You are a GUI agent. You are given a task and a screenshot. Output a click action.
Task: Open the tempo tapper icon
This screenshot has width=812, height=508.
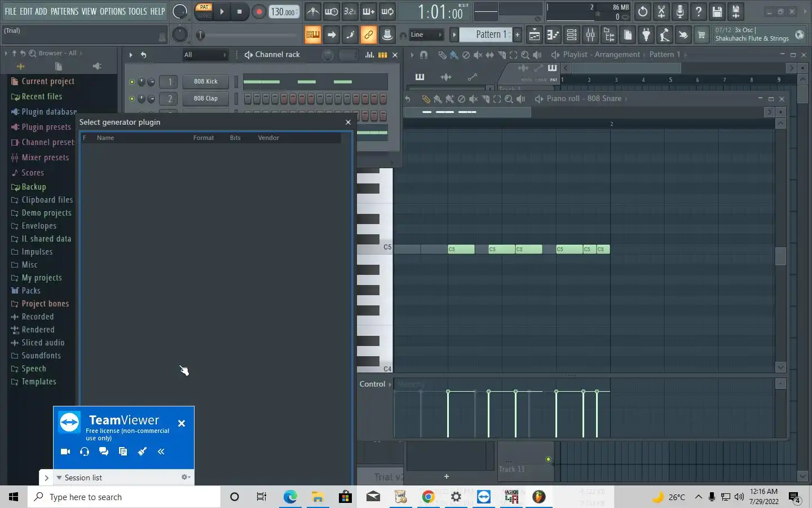(665, 34)
